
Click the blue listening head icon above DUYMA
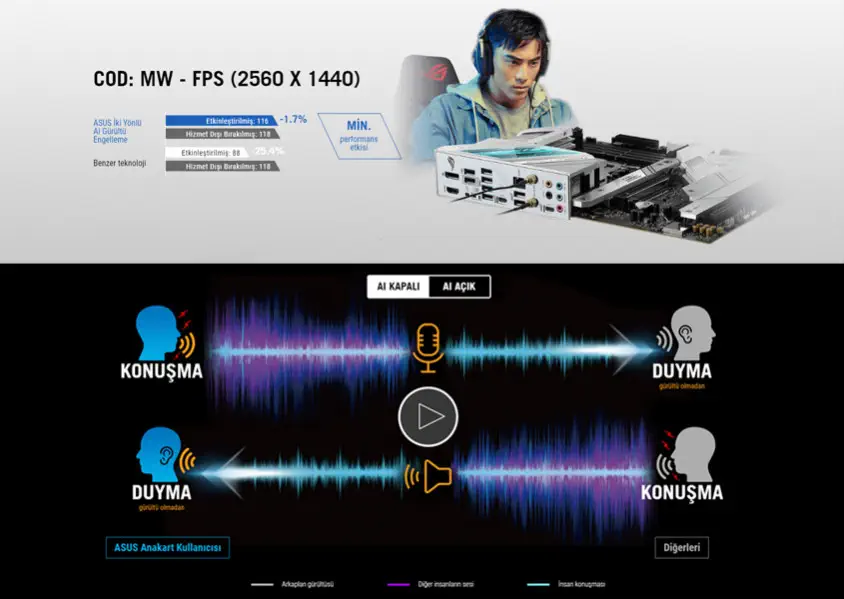[x=158, y=455]
